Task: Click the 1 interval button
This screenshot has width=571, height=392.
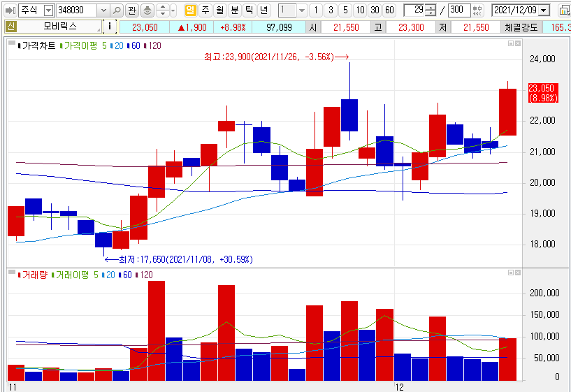Action: coord(316,10)
